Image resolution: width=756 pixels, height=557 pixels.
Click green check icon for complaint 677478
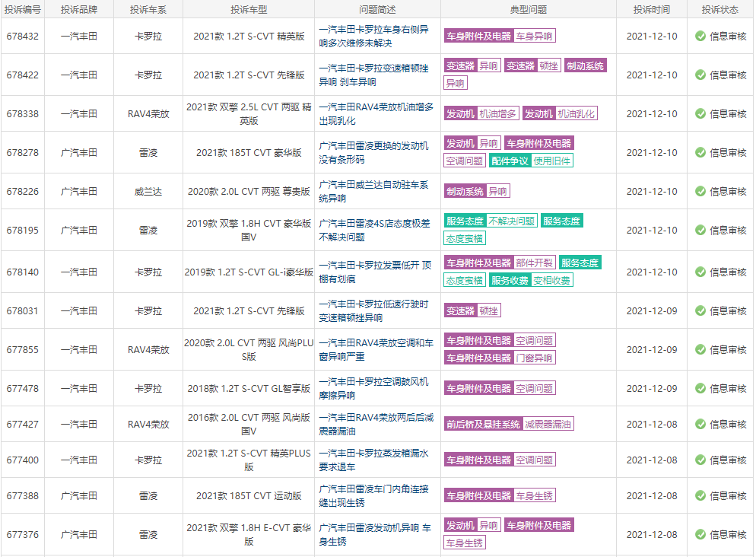(700, 388)
